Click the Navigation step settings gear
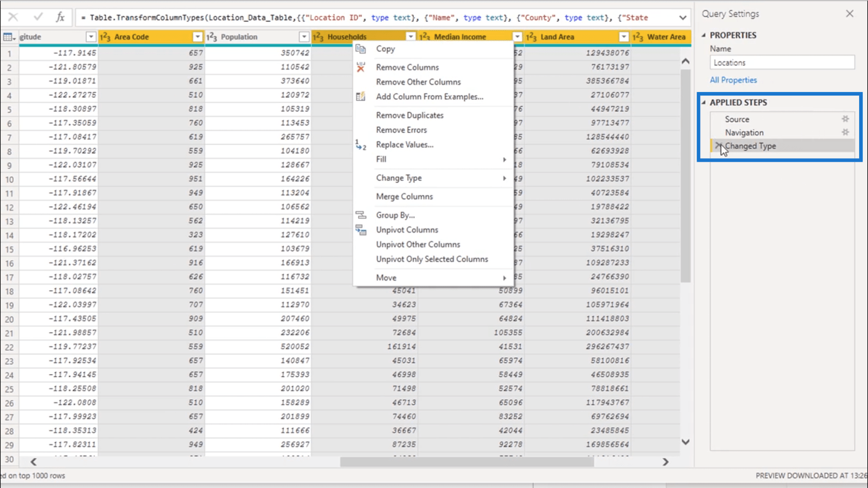The height and width of the screenshot is (488, 868). tap(845, 132)
